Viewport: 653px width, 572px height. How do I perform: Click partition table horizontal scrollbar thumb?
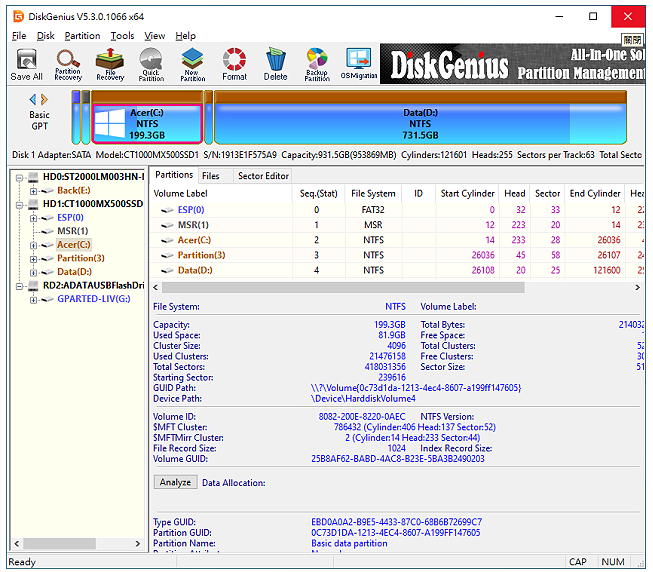pos(343,287)
